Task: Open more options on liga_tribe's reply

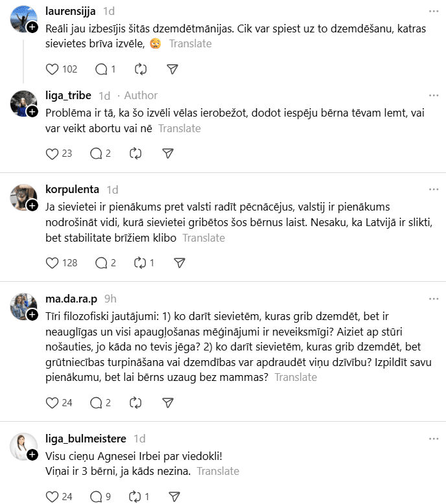Action: click(x=433, y=95)
